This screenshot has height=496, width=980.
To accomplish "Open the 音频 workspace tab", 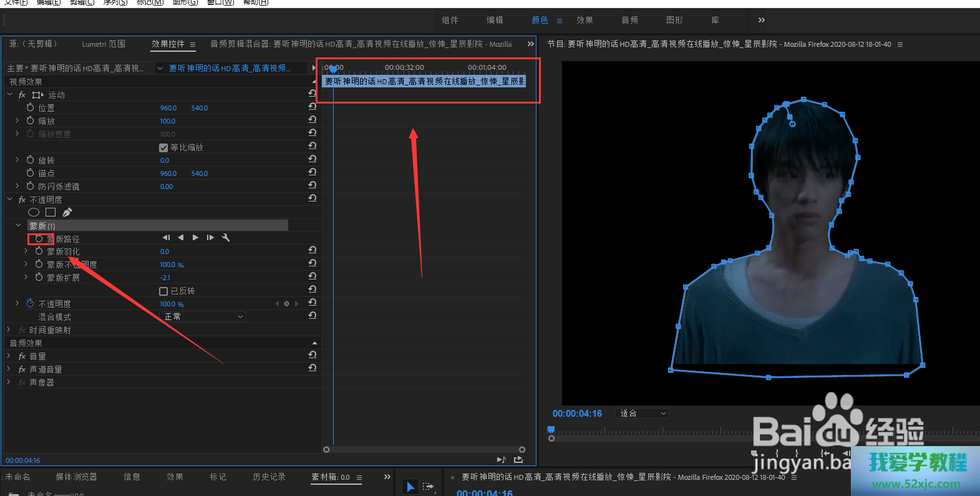I will (x=629, y=21).
